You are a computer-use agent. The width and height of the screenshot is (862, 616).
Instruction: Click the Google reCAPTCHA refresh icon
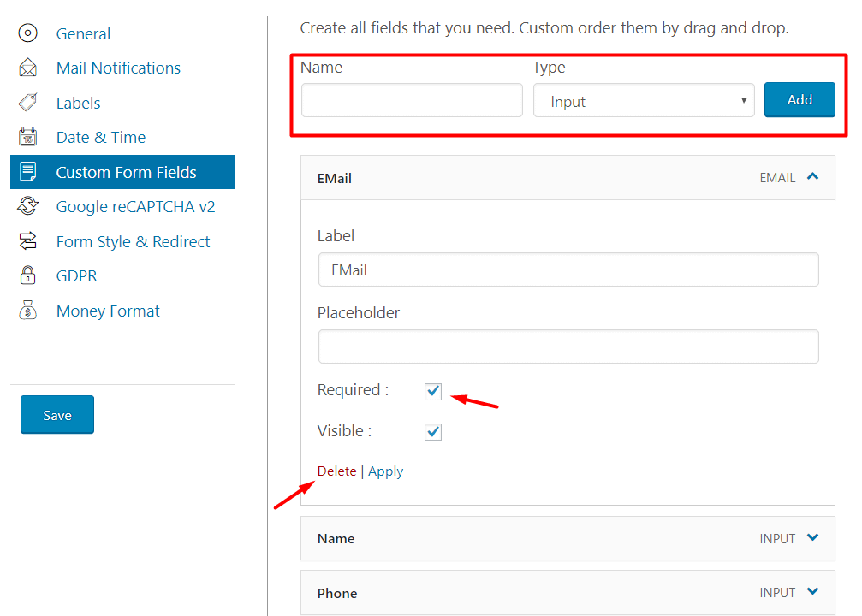click(28, 206)
